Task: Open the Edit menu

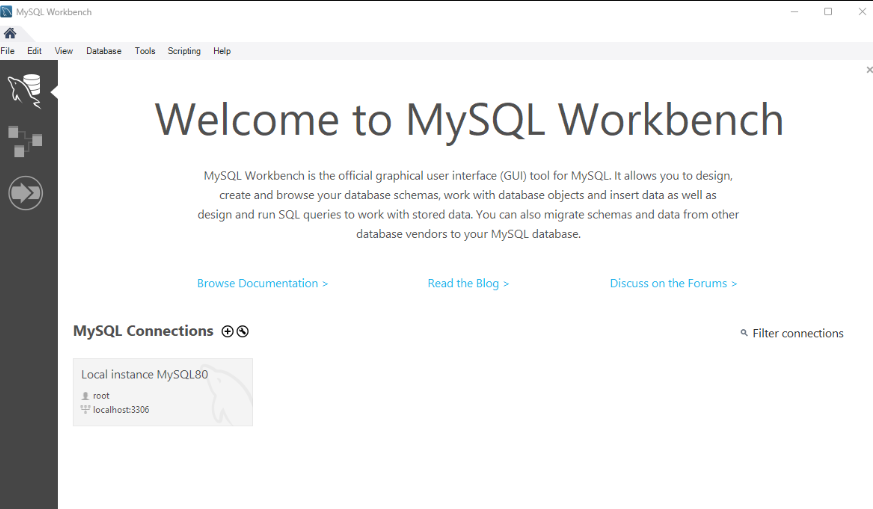Action: tap(34, 51)
